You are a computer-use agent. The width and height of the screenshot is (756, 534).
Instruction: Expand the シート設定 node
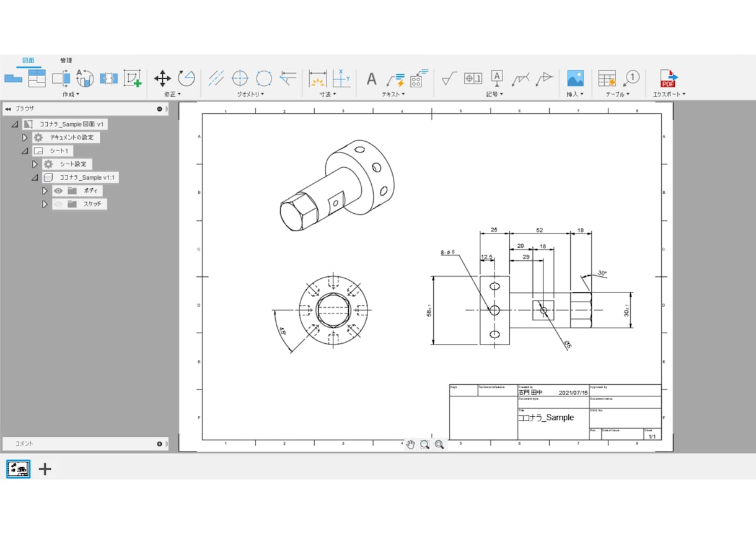[x=35, y=164]
